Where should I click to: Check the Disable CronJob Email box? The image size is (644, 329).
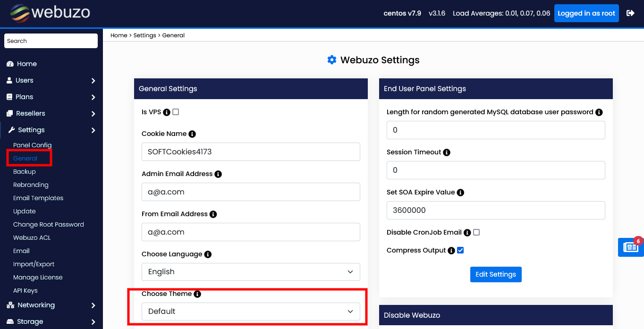[x=476, y=232]
